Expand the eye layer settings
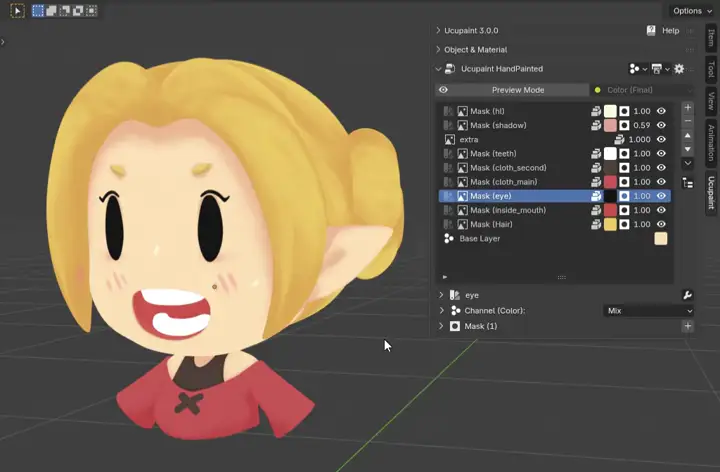This screenshot has width=720, height=472. pos(441,295)
